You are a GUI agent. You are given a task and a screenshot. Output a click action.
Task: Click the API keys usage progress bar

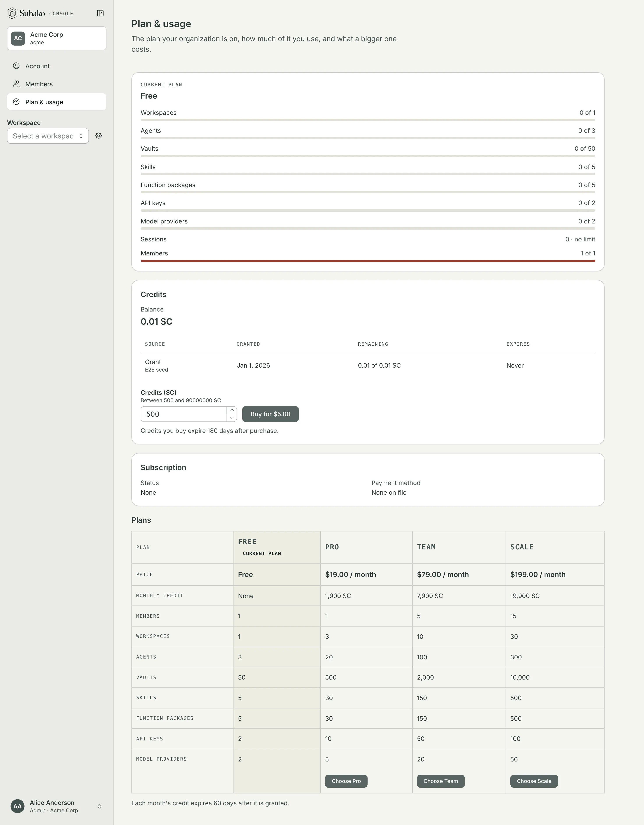point(368,210)
